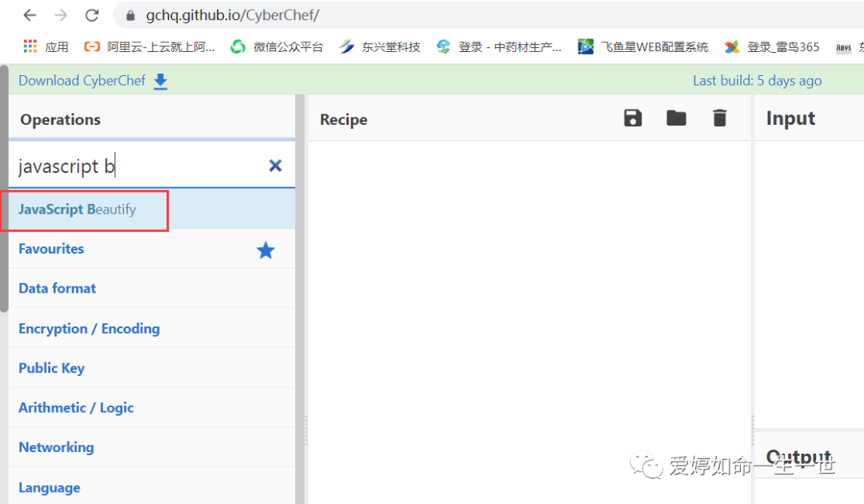Click the address bar URL
Viewport: 864px width, 504px height.
pos(232,15)
